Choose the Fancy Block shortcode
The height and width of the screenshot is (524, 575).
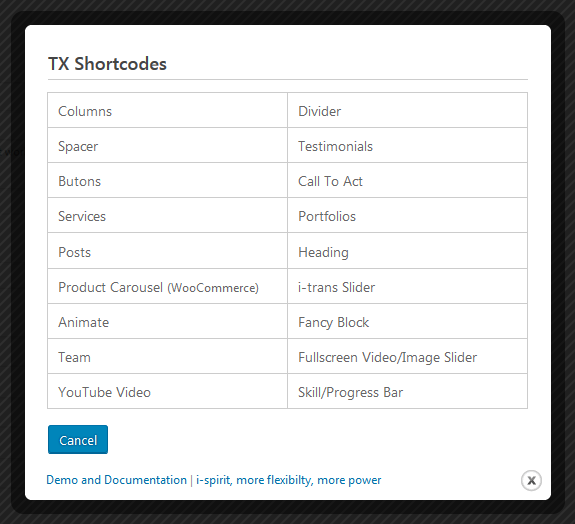click(x=407, y=321)
